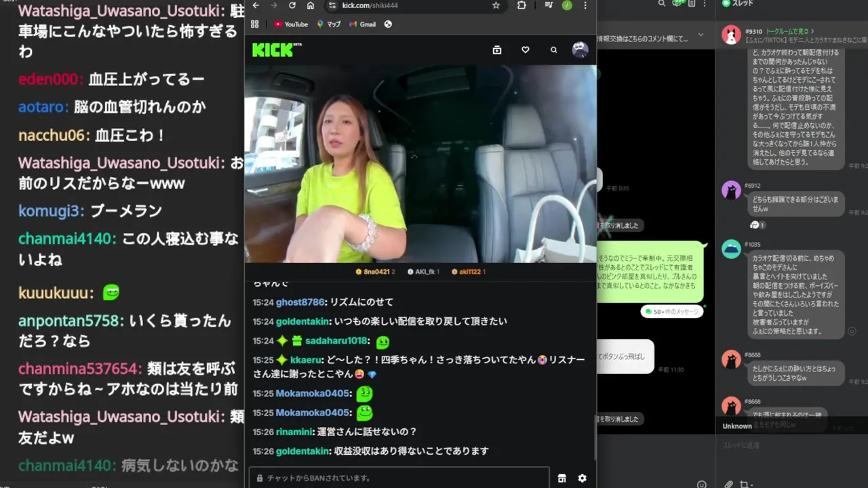The image size is (868, 488).
Task: Open the Kick user avatar menu
Action: [x=580, y=49]
